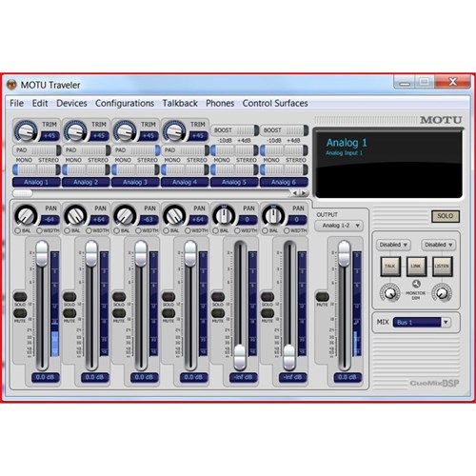Click the SOLO button near the display
The height and width of the screenshot is (476, 476).
point(446,216)
